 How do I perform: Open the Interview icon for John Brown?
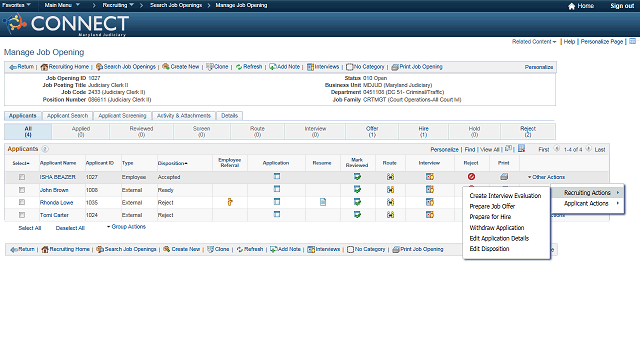430,189
